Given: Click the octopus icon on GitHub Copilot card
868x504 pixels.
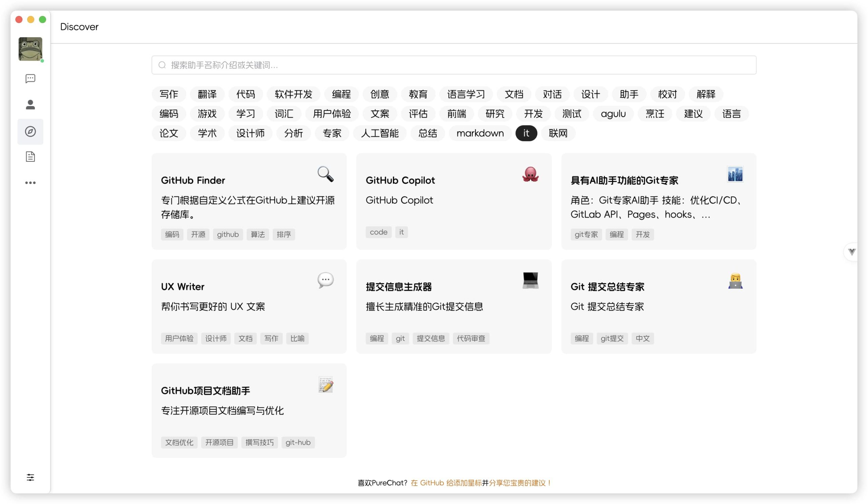Looking at the screenshot, I should [530, 174].
